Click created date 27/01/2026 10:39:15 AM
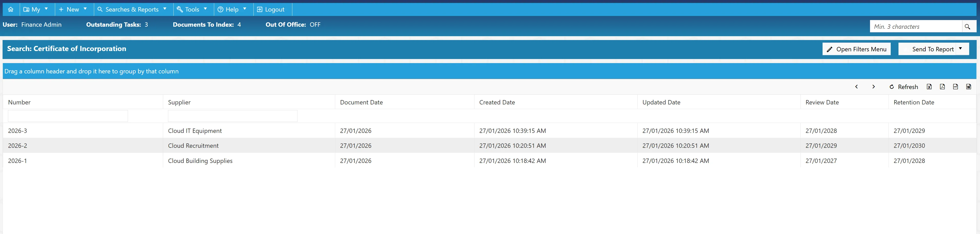Image resolution: width=980 pixels, height=234 pixels. [512, 131]
